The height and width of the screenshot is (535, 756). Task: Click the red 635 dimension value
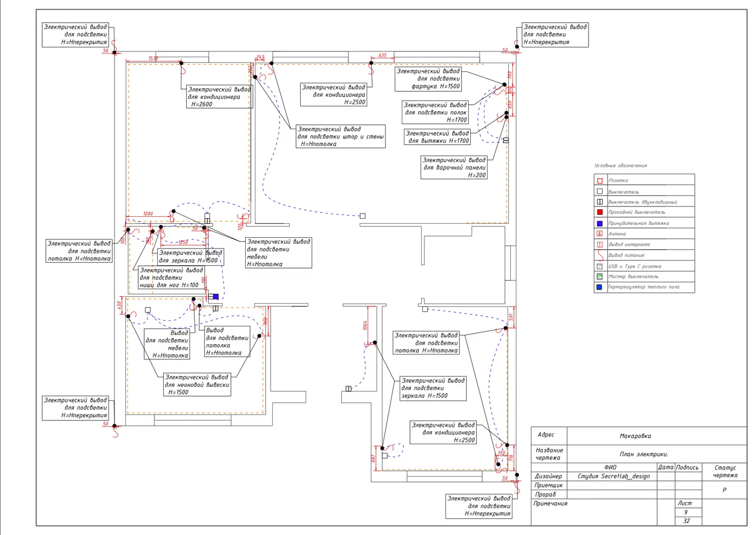point(382,55)
